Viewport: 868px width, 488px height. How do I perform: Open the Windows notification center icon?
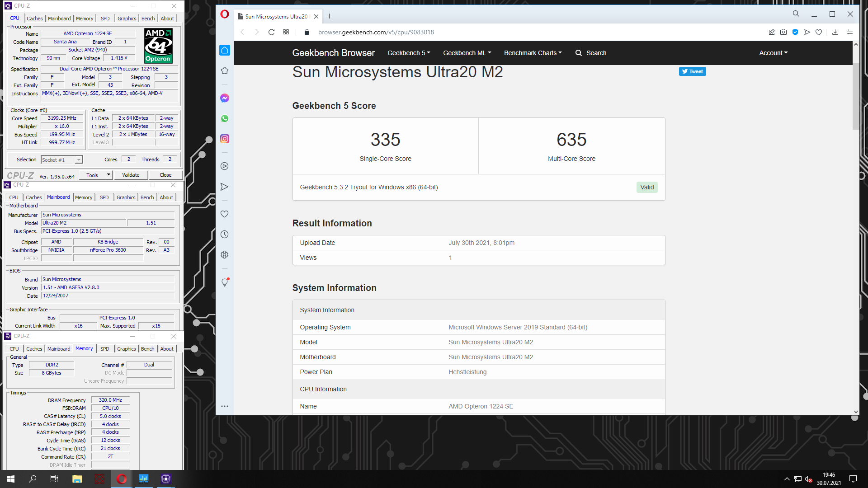853,479
